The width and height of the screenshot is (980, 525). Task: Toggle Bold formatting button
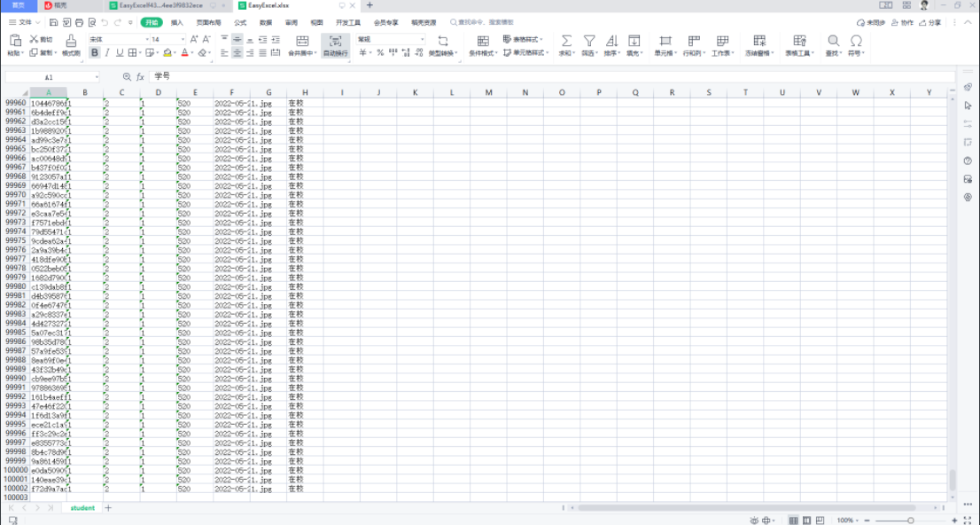click(x=95, y=53)
